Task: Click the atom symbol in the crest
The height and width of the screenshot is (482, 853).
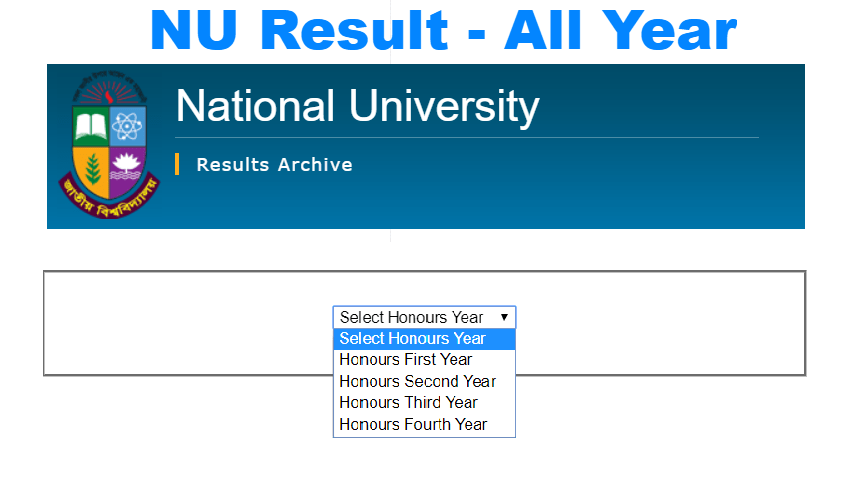Action: tap(127, 127)
